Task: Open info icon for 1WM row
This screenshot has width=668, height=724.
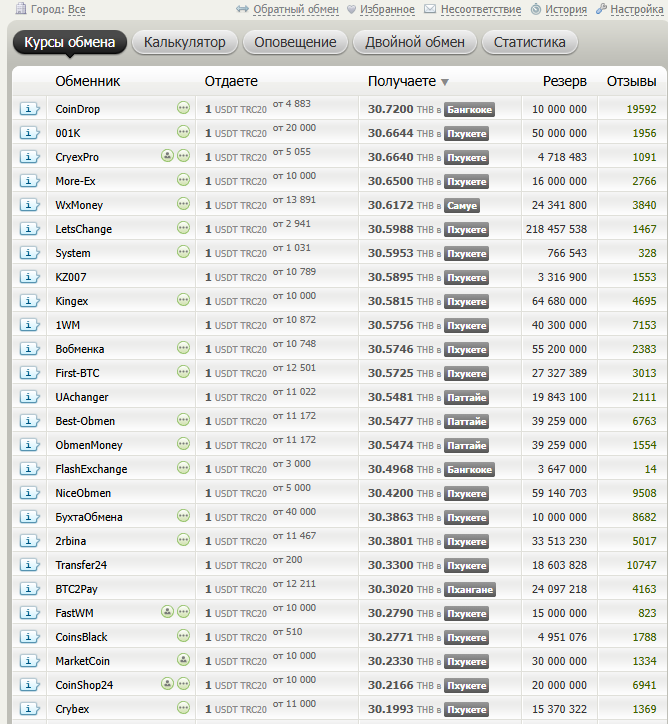Action: (x=30, y=325)
